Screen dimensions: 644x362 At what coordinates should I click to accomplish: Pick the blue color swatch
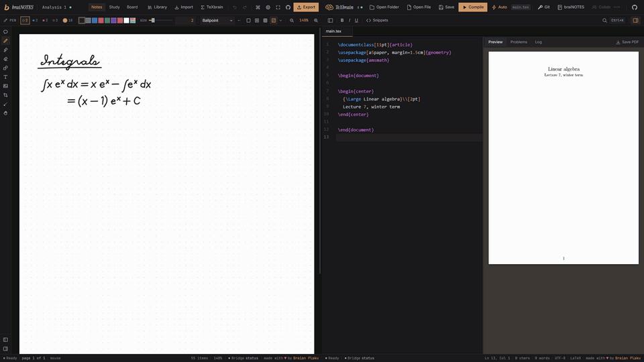point(95,21)
